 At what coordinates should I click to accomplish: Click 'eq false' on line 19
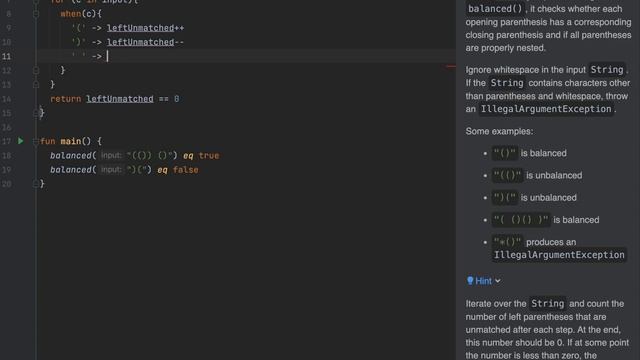pyautogui.click(x=178, y=170)
